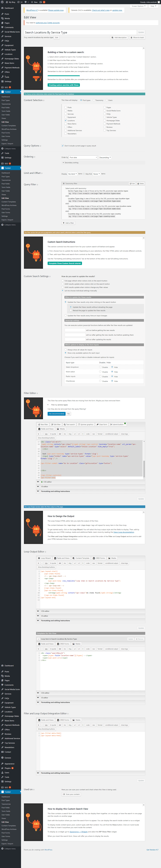Click the Spinner graphics toolbar button
This screenshot has height=868, width=161.
(86, 425)
